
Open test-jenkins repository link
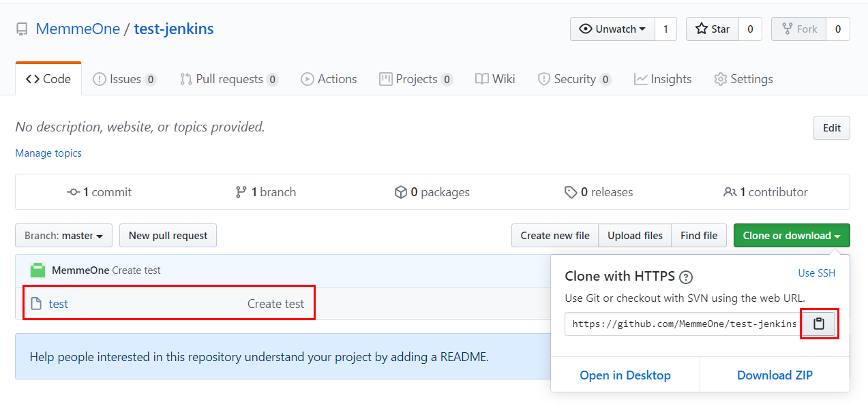(x=174, y=29)
